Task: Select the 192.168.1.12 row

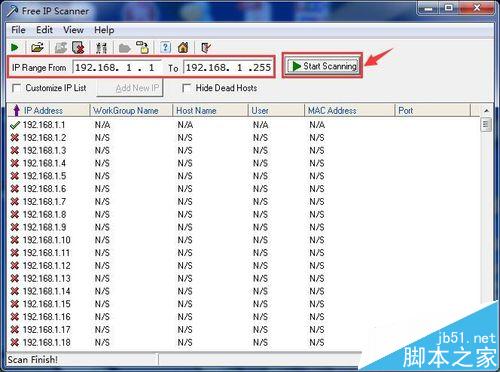Action: (243, 266)
